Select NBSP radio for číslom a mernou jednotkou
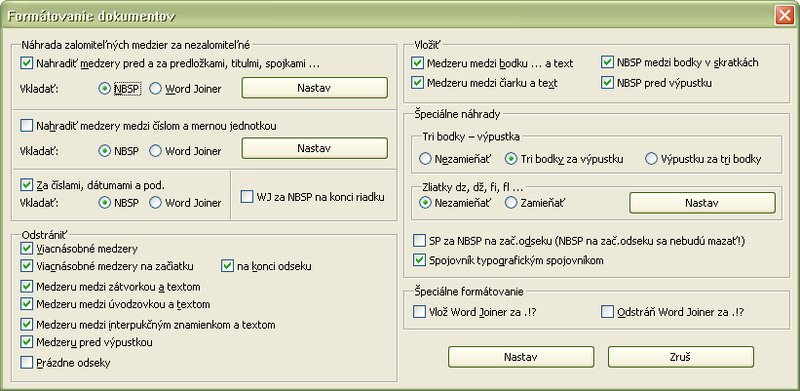This screenshot has width=800, height=391. (105, 151)
